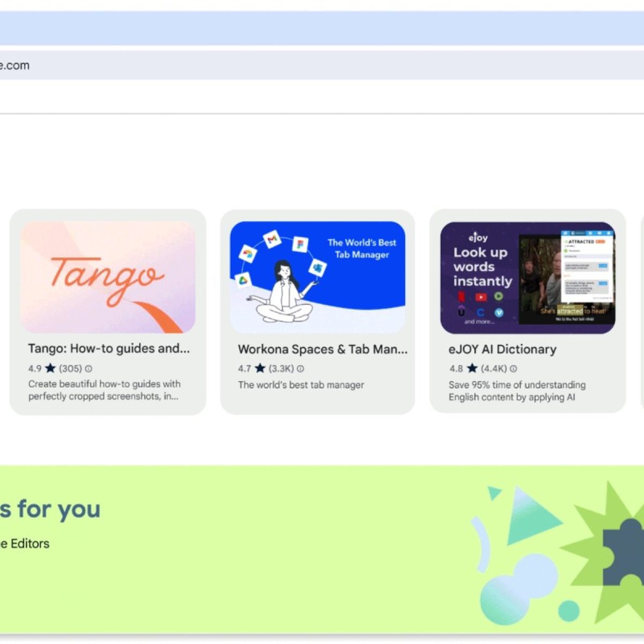Viewport: 644px width, 644px height.
Task: Open the eJOY AI Dictionary thumbnail
Action: [x=528, y=277]
